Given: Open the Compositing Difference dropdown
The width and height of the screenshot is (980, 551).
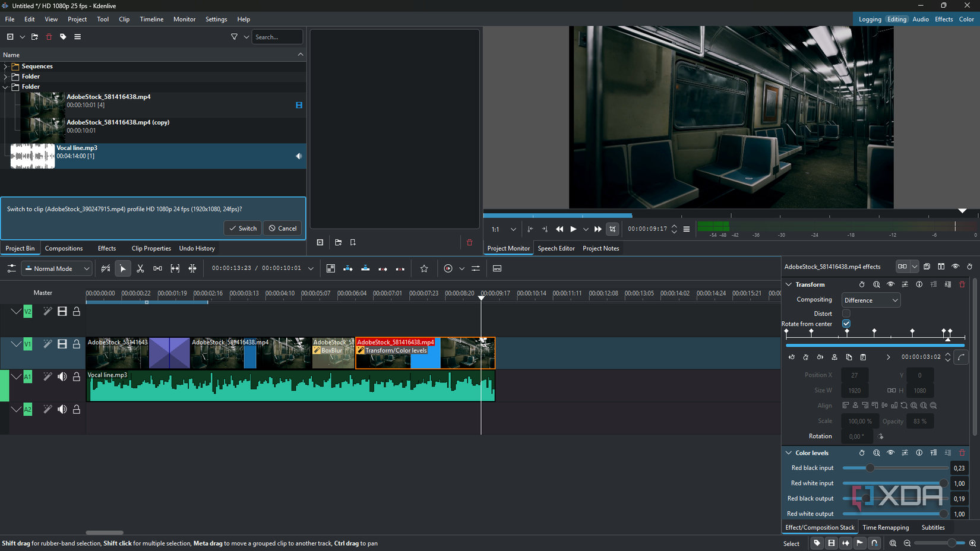Looking at the screenshot, I should point(871,300).
